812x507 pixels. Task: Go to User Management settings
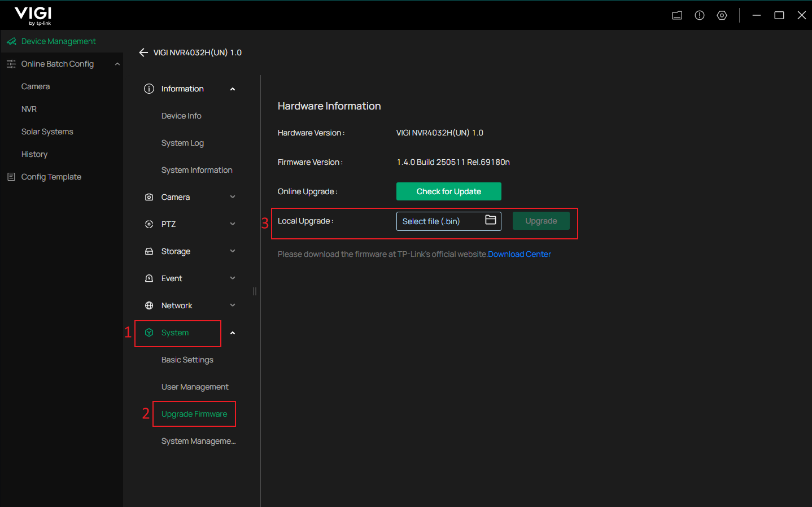click(x=194, y=386)
